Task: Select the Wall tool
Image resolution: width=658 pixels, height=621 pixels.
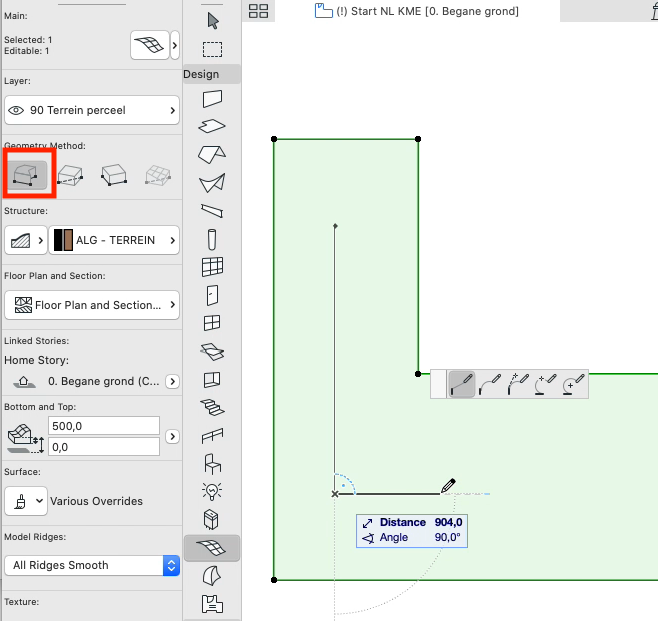Action: click(x=212, y=99)
